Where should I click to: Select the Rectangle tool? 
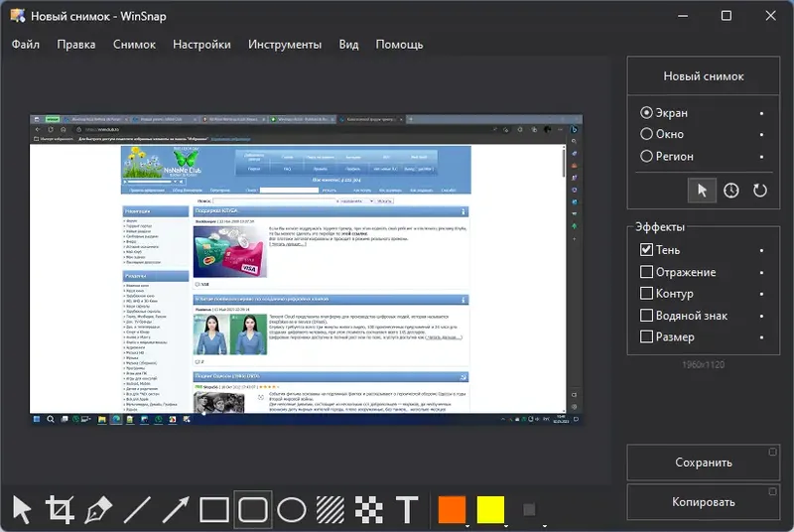[214, 509]
